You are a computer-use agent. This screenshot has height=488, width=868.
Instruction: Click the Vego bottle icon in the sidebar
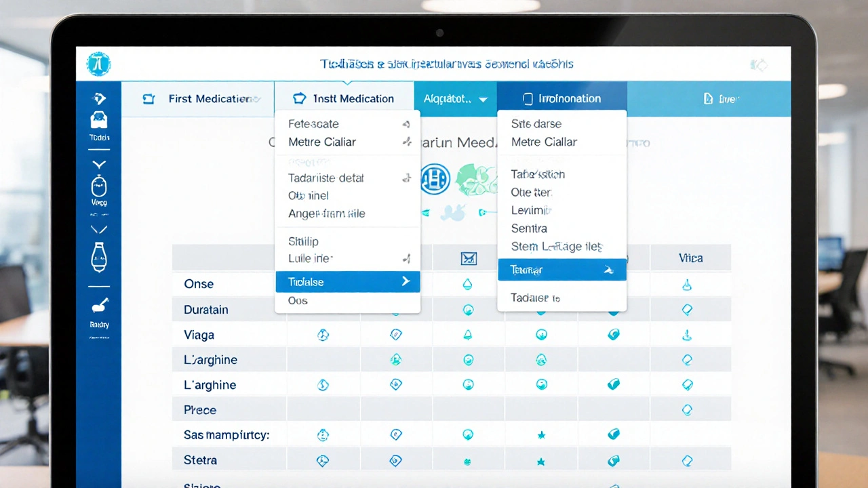click(x=99, y=186)
